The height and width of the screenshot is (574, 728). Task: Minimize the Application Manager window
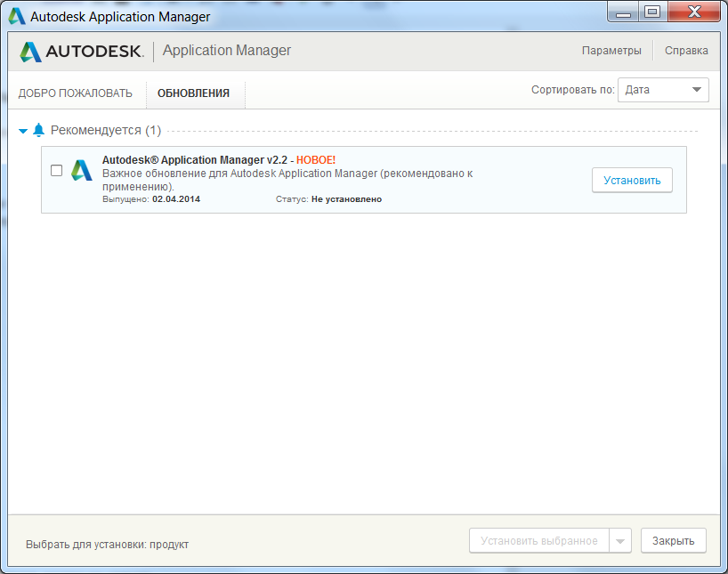click(x=623, y=12)
